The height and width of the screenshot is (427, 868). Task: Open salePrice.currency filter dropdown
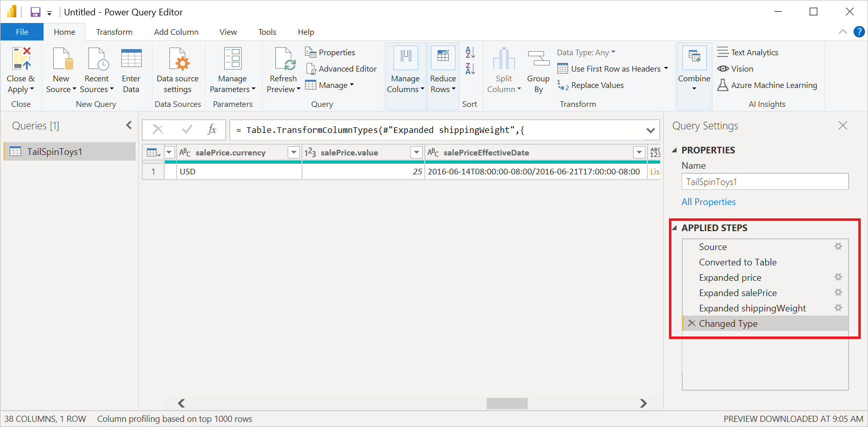(x=294, y=152)
